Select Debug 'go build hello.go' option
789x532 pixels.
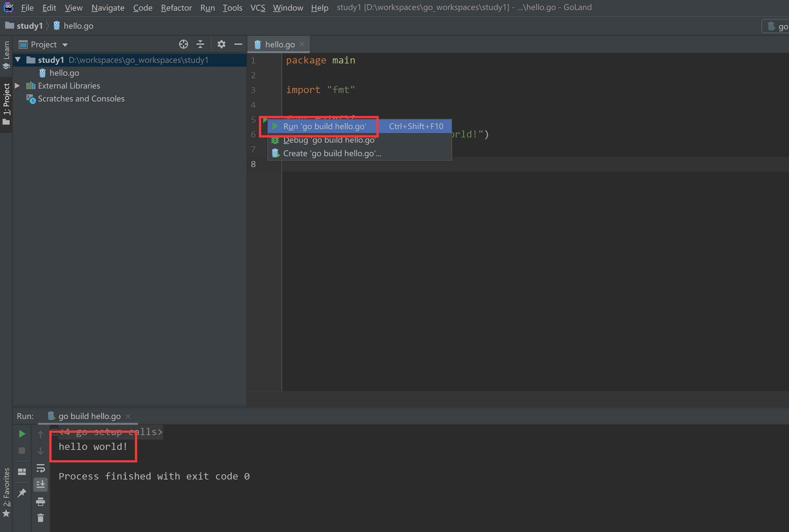(x=329, y=139)
